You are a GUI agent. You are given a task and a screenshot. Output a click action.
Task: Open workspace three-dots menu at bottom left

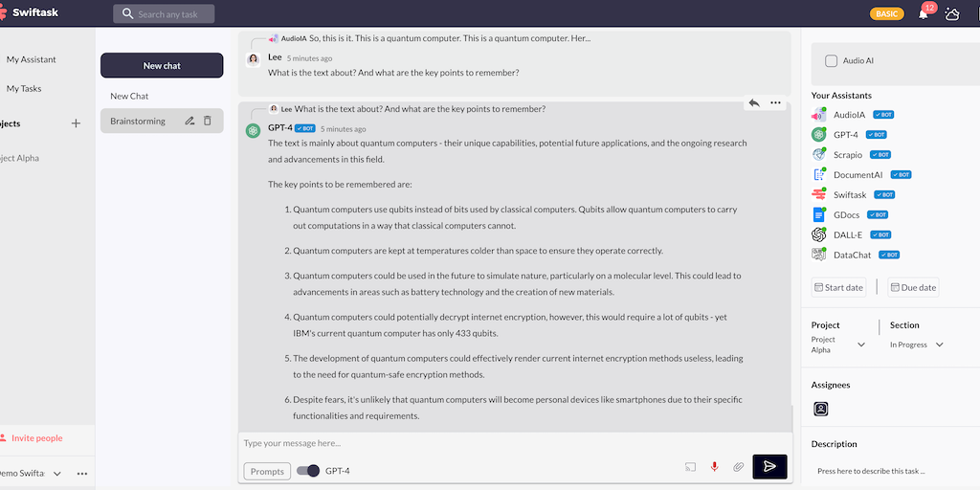click(x=82, y=474)
